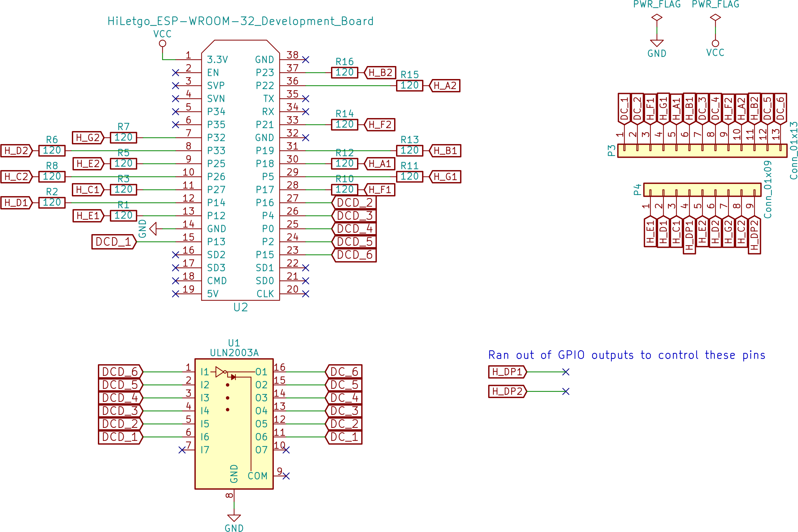Click the 'Ran out of GPIO outputs' note
The height and width of the screenshot is (532, 798).
point(626,355)
